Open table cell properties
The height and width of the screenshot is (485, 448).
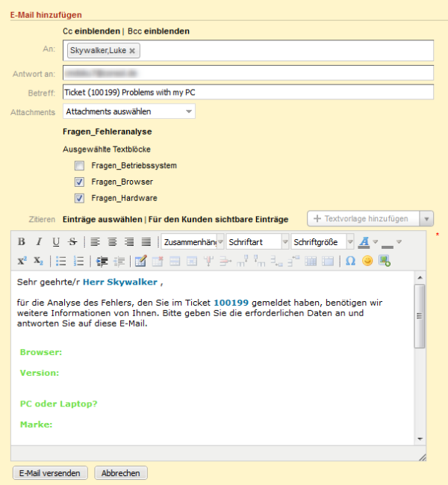pos(192,262)
